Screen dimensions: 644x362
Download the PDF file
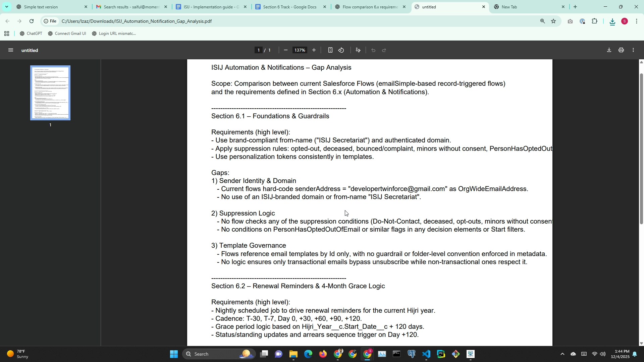pos(609,50)
